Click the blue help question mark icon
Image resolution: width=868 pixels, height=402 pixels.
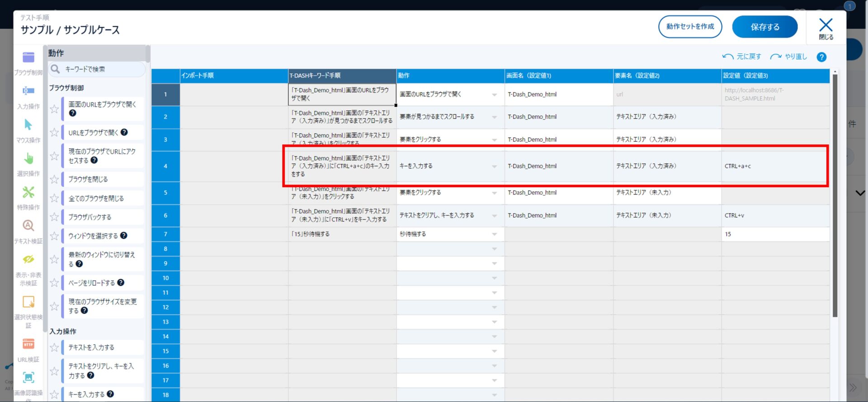click(x=821, y=57)
